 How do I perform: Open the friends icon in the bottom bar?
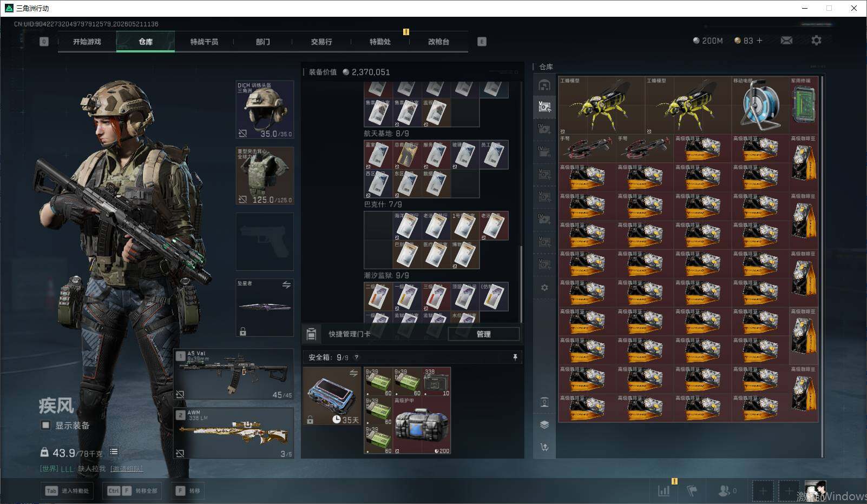pyautogui.click(x=724, y=490)
